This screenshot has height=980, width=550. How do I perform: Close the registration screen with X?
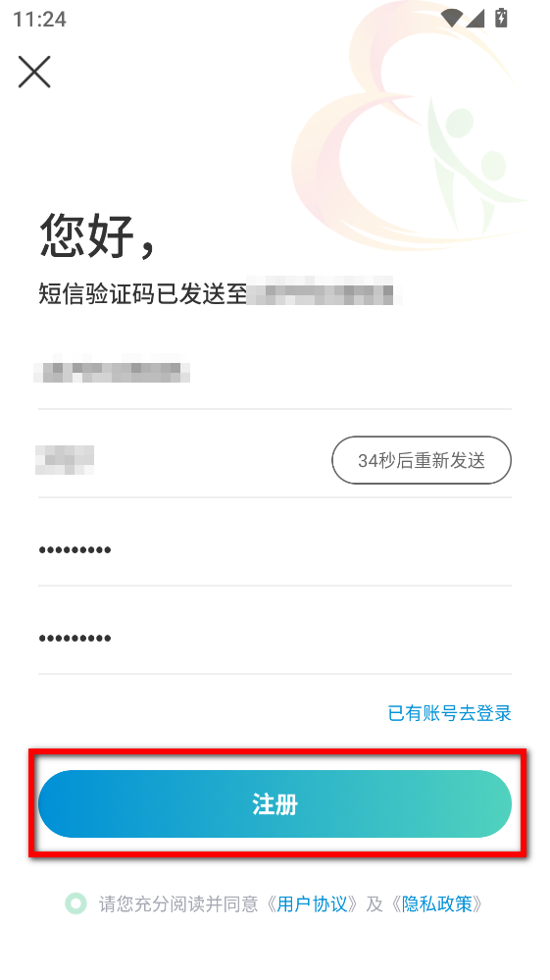tap(34, 72)
